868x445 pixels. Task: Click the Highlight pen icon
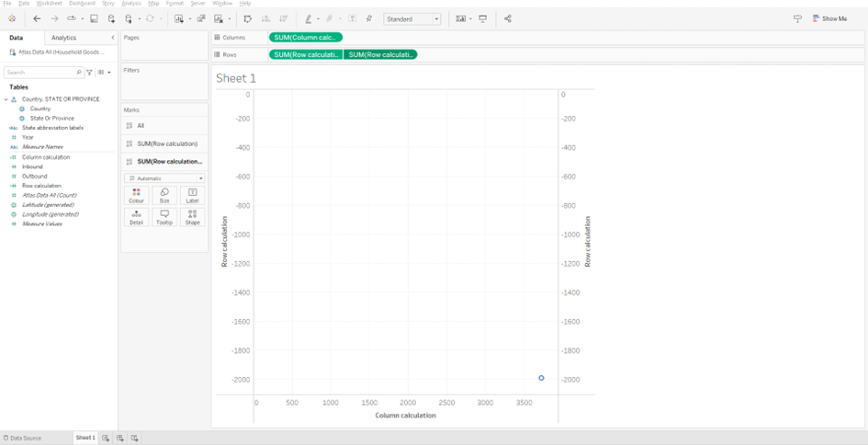point(309,18)
